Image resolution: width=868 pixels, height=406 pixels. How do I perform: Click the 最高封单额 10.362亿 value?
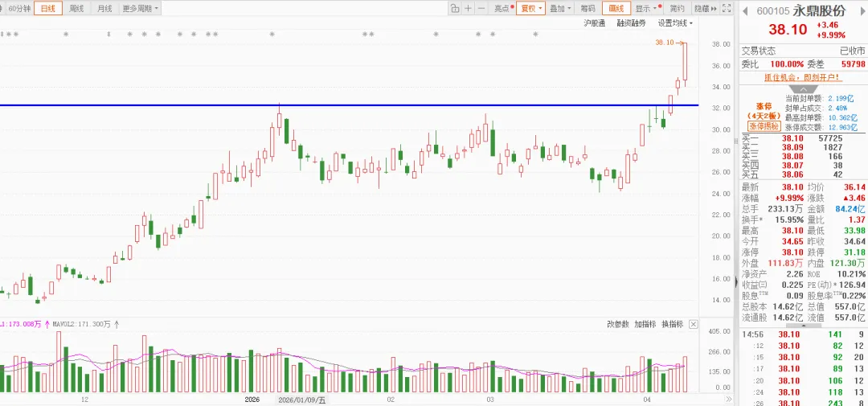click(841, 117)
